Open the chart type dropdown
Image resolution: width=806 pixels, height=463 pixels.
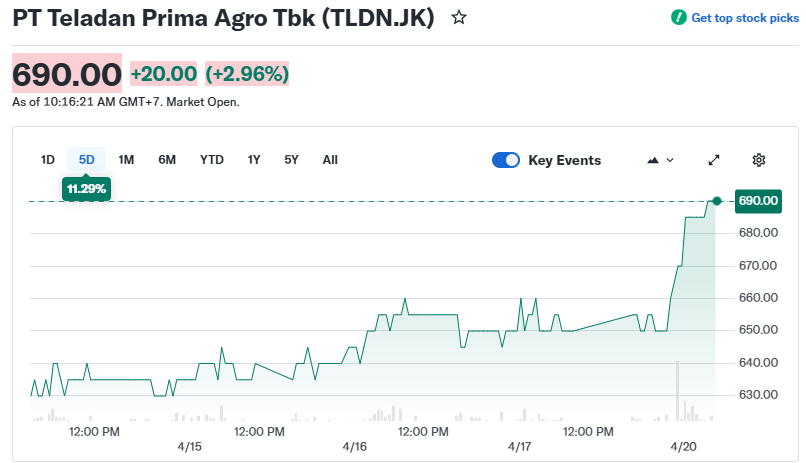pos(661,160)
